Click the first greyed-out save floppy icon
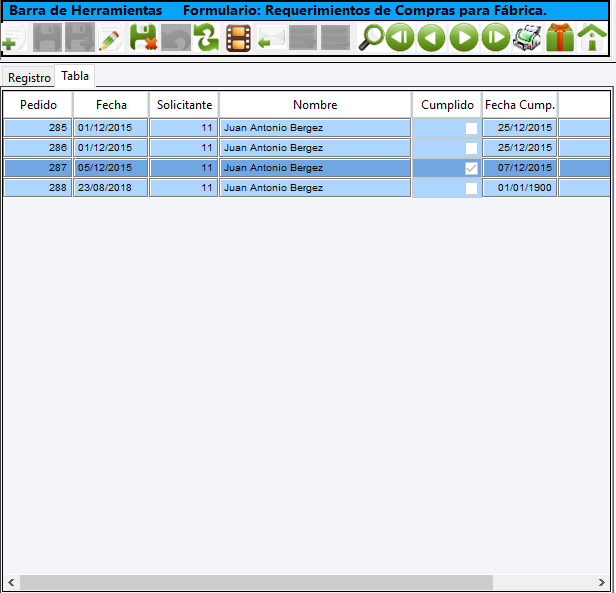 click(x=47, y=38)
